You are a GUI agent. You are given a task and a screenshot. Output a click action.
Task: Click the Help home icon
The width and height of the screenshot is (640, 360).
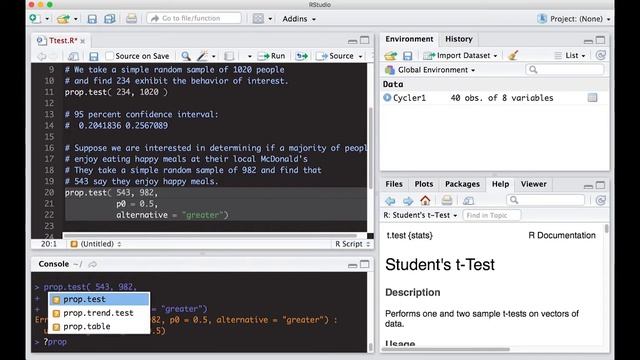425,200
